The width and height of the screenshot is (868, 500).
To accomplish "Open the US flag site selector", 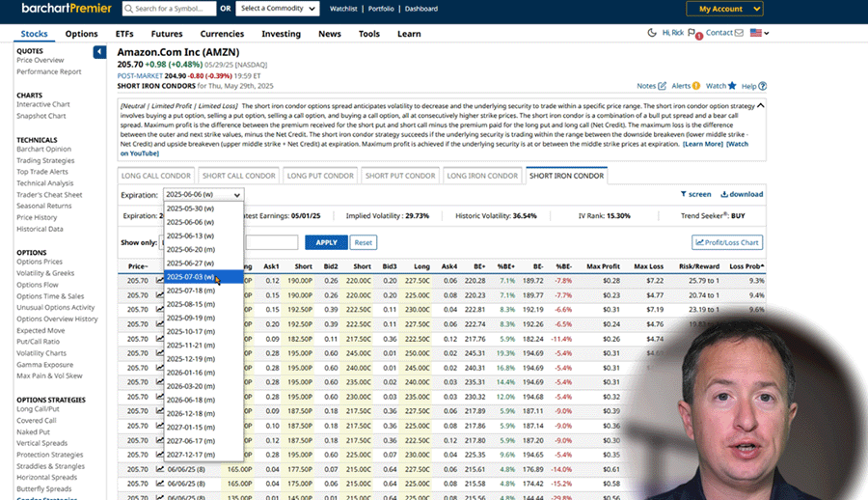I will (x=759, y=33).
